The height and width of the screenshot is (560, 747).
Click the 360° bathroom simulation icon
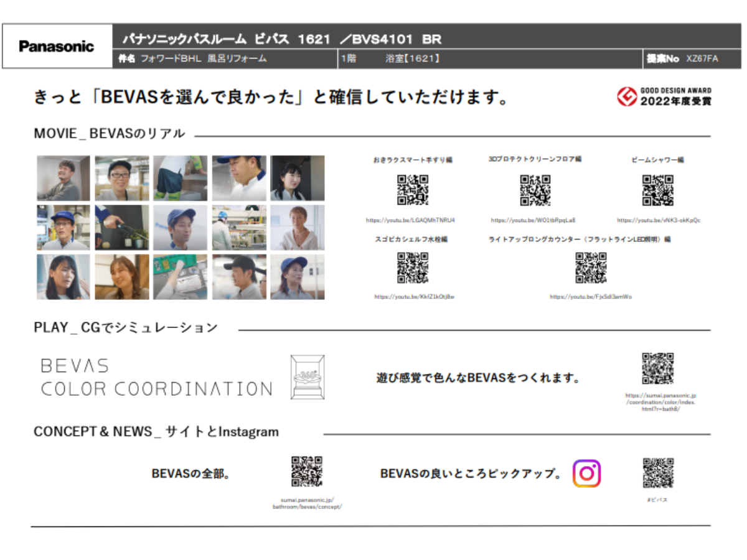[308, 377]
